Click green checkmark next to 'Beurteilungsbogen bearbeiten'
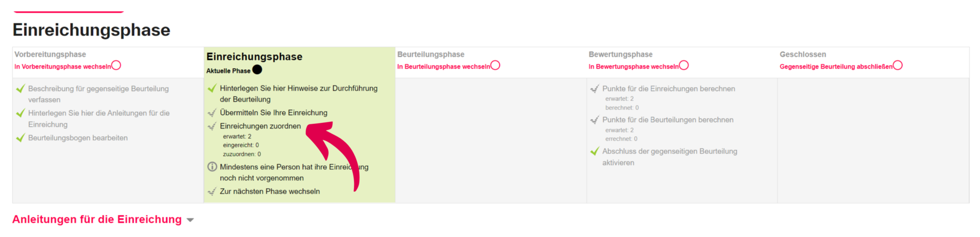980x237 pixels. coord(21,138)
